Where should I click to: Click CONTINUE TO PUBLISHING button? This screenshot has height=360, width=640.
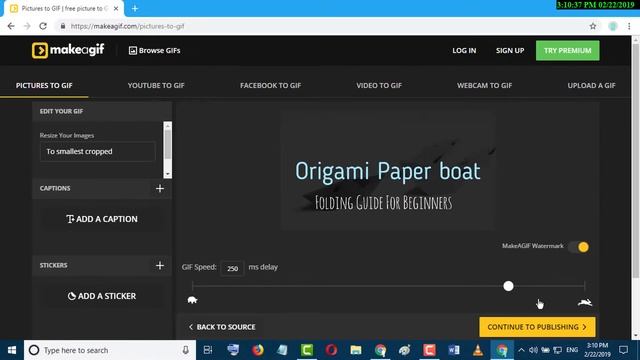click(x=537, y=327)
